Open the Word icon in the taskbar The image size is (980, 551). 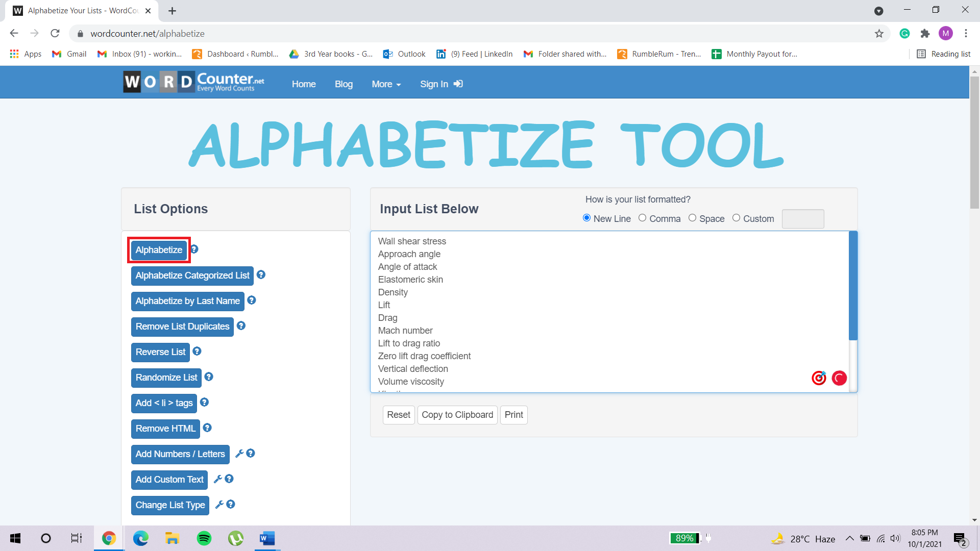click(x=267, y=538)
